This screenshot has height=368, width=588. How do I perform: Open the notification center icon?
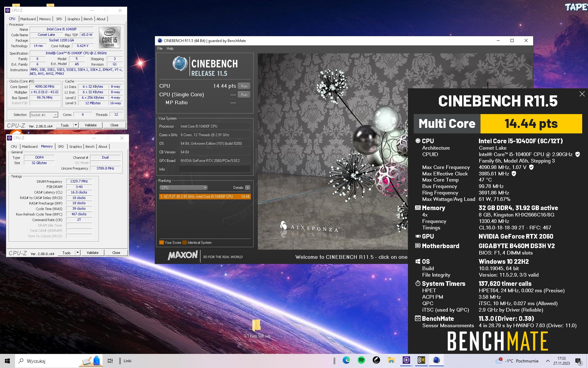578,361
